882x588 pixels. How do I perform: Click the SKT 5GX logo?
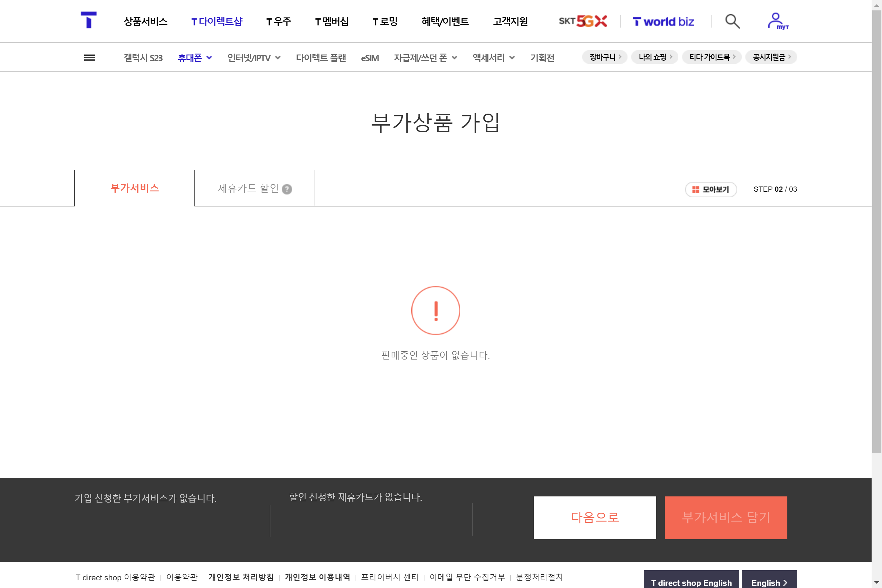[x=583, y=21]
